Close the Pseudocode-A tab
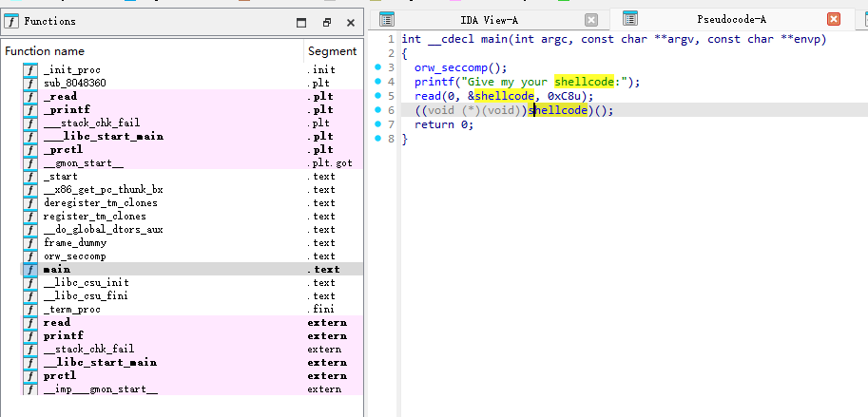The width and height of the screenshot is (868, 417). [834, 19]
